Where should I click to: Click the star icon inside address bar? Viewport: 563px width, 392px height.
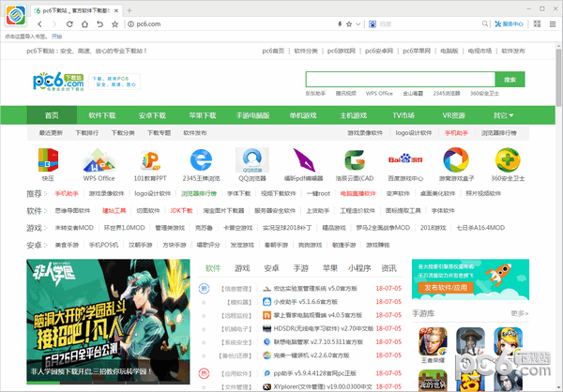pyautogui.click(x=349, y=24)
